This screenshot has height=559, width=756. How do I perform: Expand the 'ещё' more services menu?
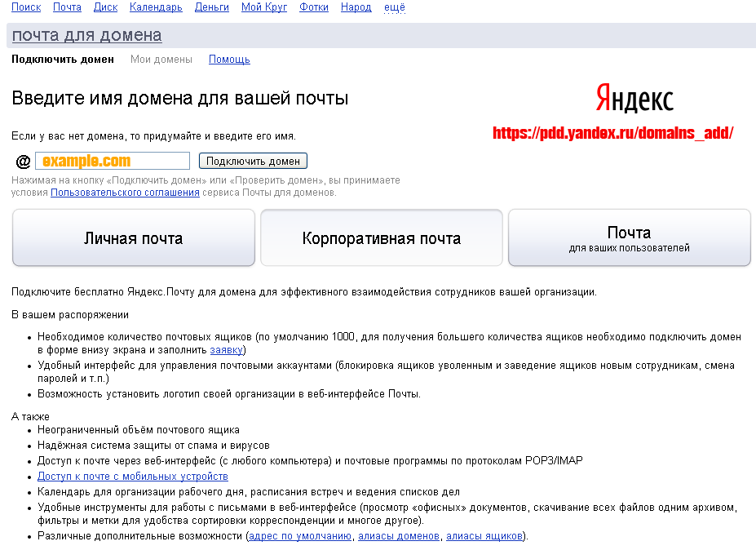point(394,7)
